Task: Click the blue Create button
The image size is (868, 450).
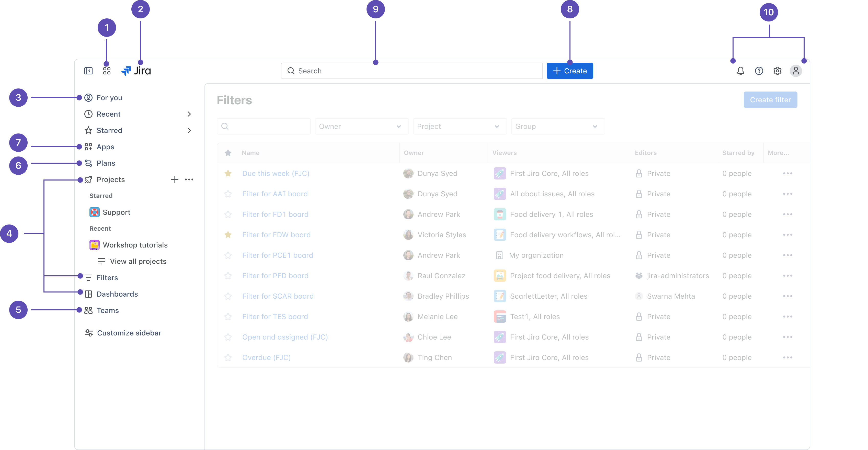Action: [569, 71]
